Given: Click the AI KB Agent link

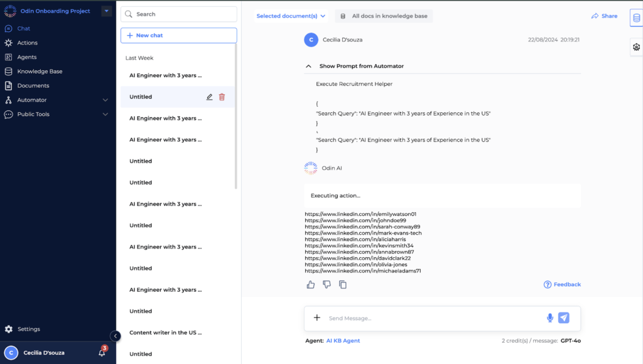Looking at the screenshot, I should coord(343,341).
